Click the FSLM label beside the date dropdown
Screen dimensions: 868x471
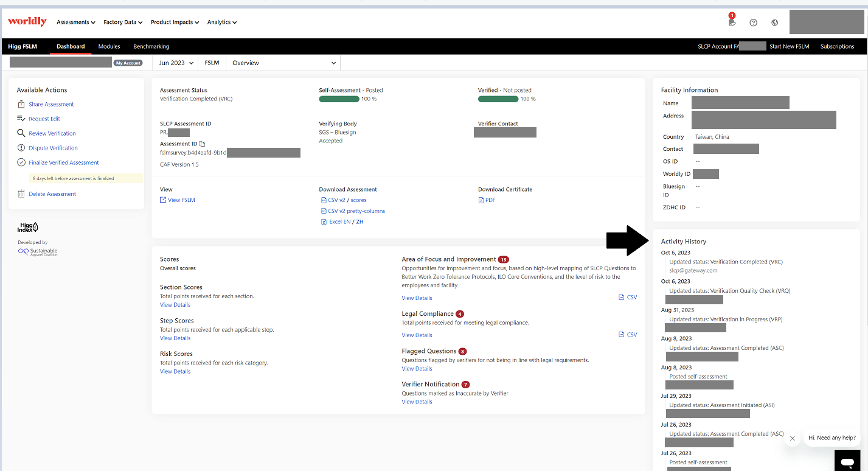click(212, 63)
